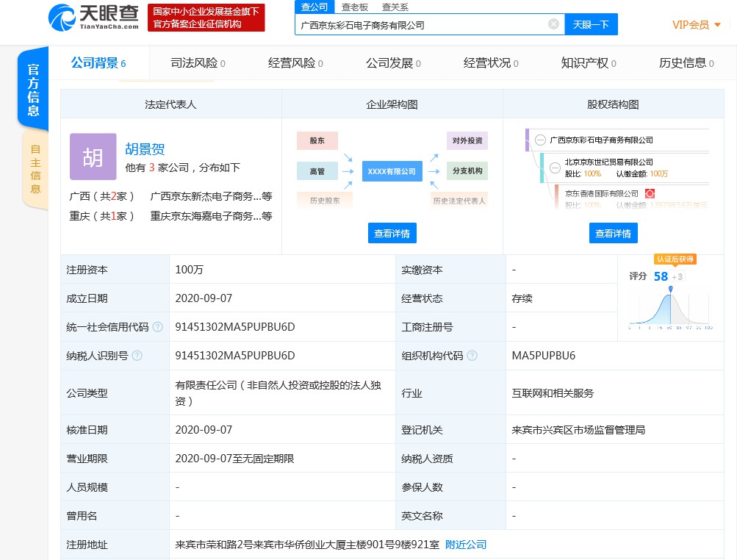Viewport: 737px width, 560px height.
Task: Collapse the 广西京东彩石电子商务有限公司 equity node
Action: (541, 140)
